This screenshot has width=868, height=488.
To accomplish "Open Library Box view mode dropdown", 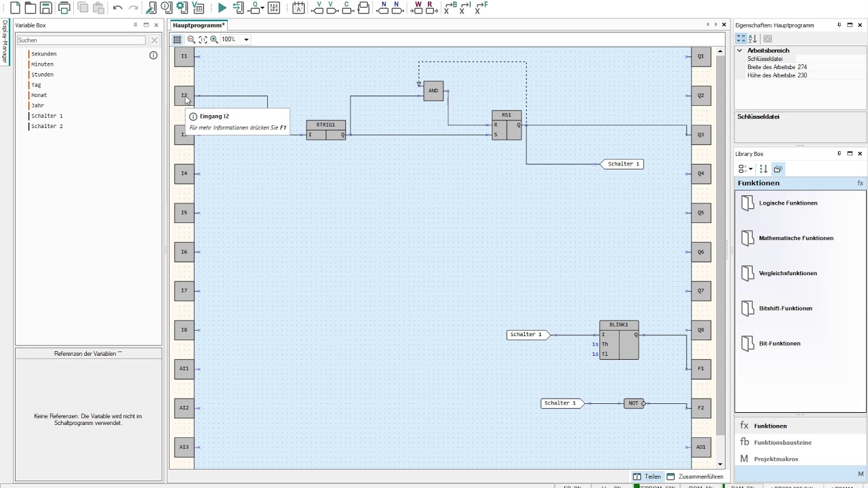I will [745, 169].
